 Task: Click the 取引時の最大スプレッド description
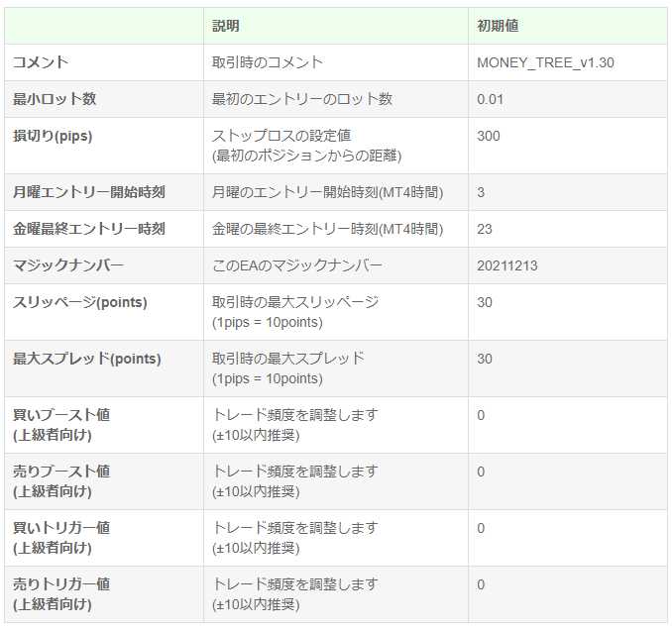coord(288,359)
